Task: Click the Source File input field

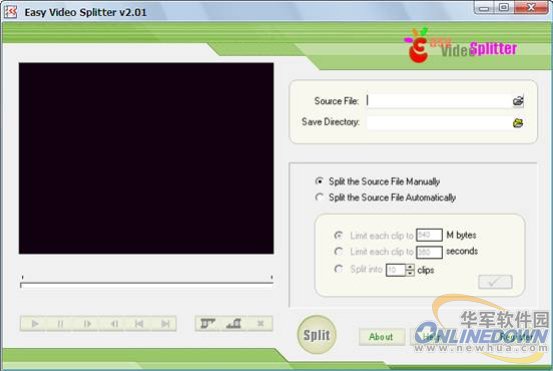Action: [439, 101]
